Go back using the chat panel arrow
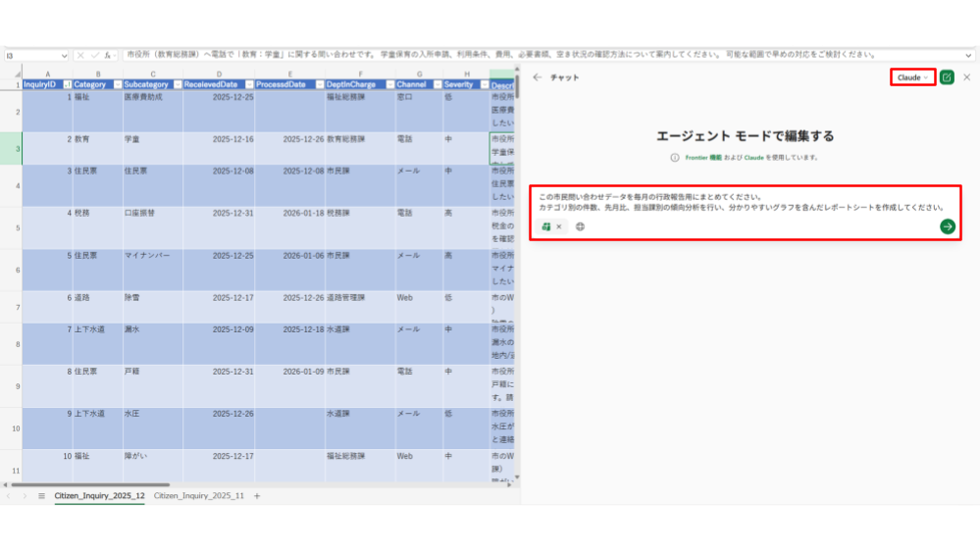Screen dimensions: 980x551 (537, 77)
